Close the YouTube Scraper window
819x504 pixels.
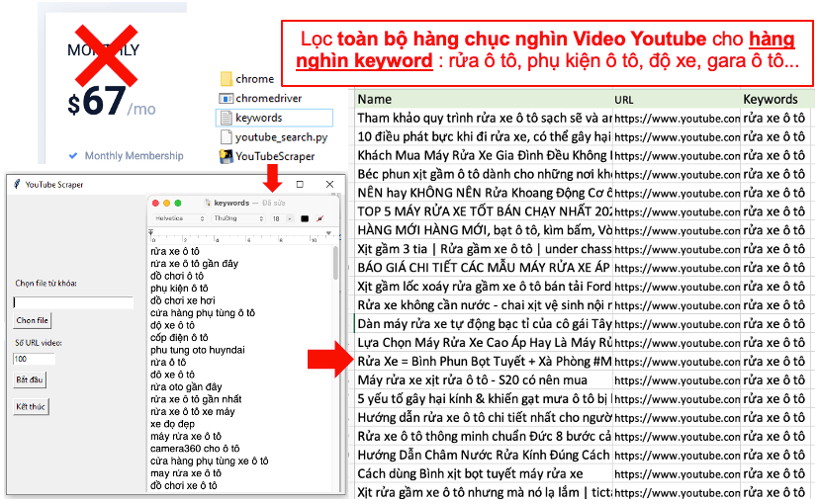[x=329, y=184]
